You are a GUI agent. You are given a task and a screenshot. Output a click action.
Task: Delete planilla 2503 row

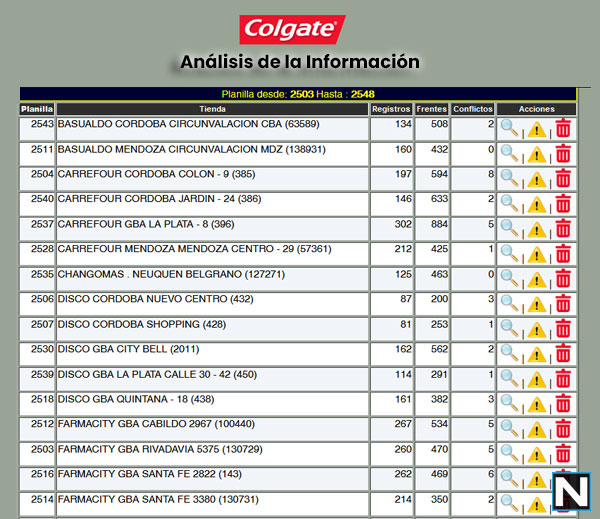pos(563,453)
